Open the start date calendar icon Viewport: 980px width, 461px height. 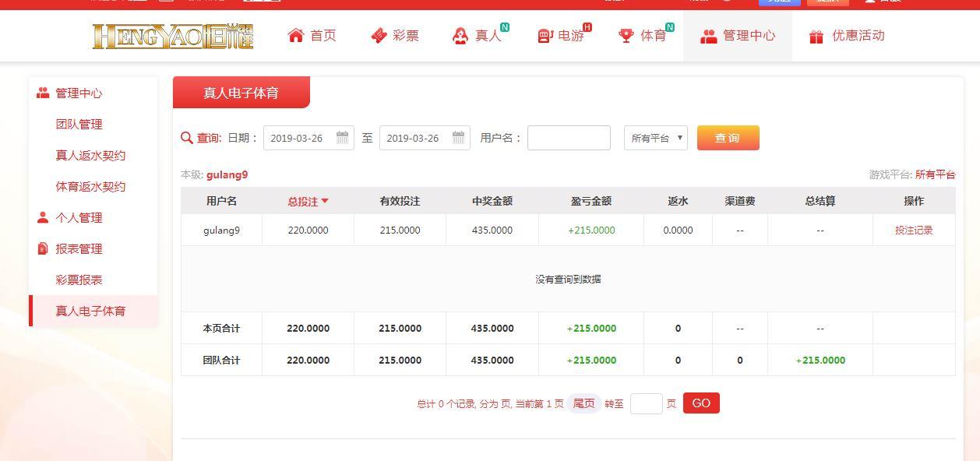(x=343, y=138)
